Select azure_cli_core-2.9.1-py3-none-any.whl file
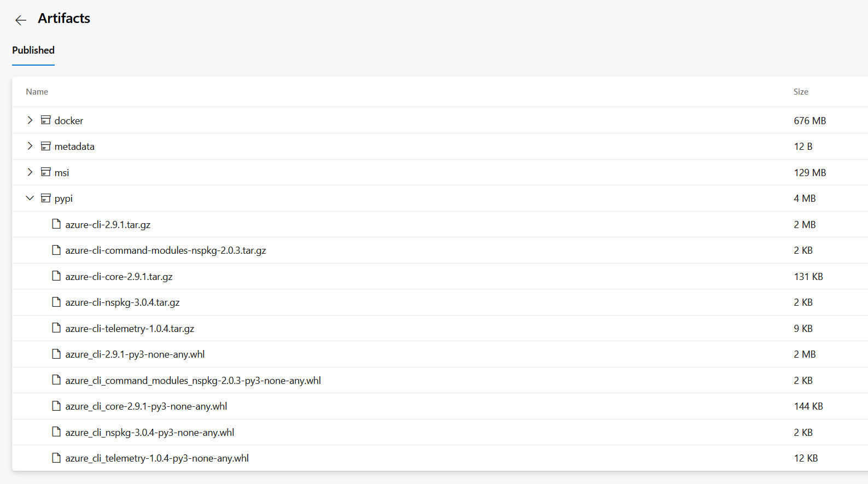Viewport: 868px width, 484px height. (146, 406)
